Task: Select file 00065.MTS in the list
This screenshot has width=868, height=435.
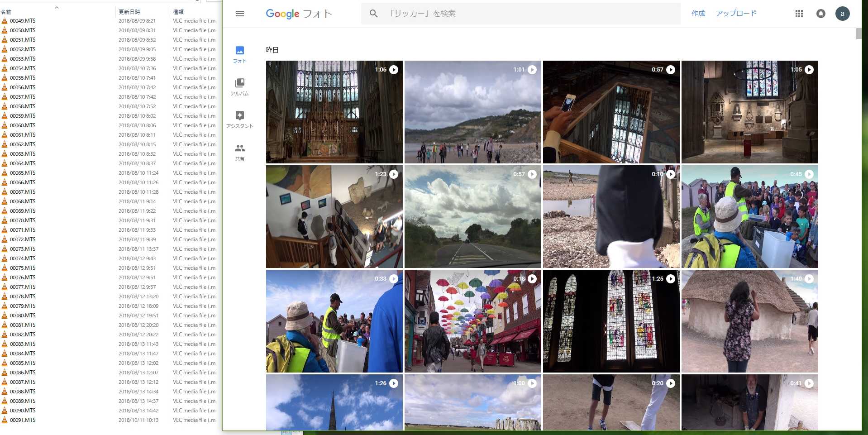Action: coord(23,173)
